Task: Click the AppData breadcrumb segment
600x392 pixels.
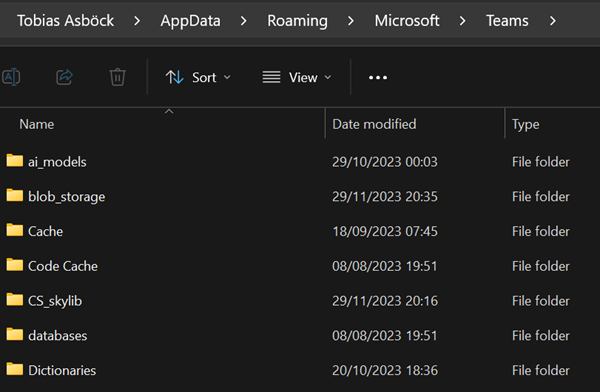Action: point(190,21)
